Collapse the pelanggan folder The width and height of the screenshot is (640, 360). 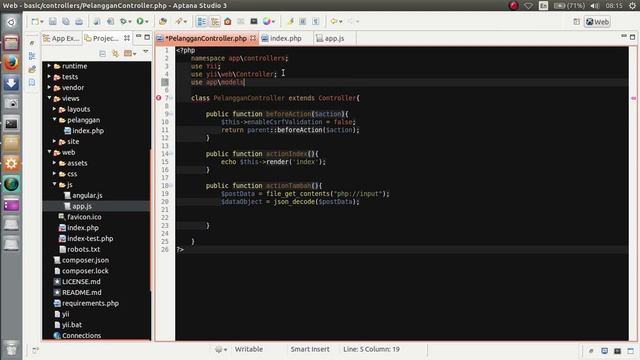[54, 120]
